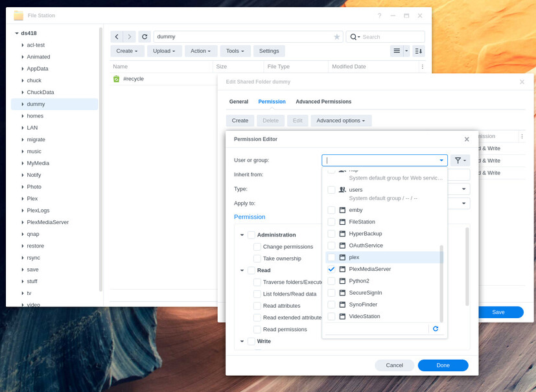The image size is (536, 392).
Task: Close the Permission Editor dialog
Action: (x=467, y=139)
